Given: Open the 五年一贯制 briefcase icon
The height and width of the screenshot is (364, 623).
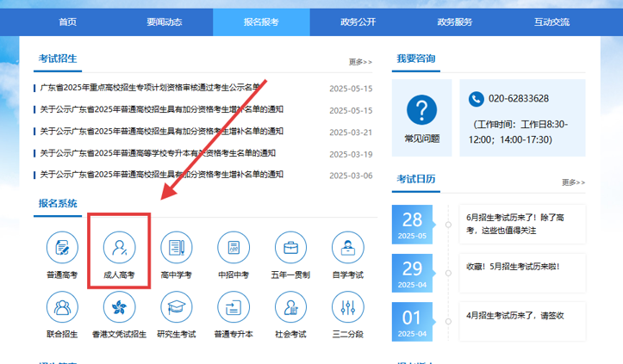Looking at the screenshot, I should pyautogui.click(x=291, y=248).
